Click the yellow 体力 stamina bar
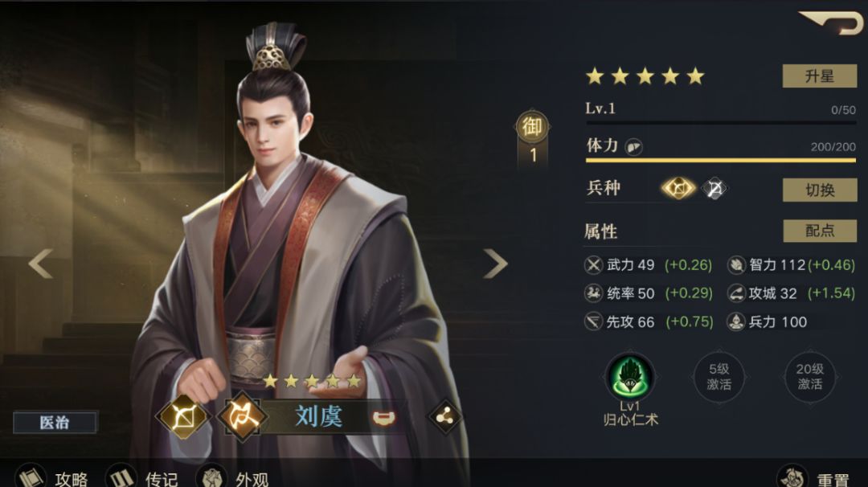 [x=721, y=161]
